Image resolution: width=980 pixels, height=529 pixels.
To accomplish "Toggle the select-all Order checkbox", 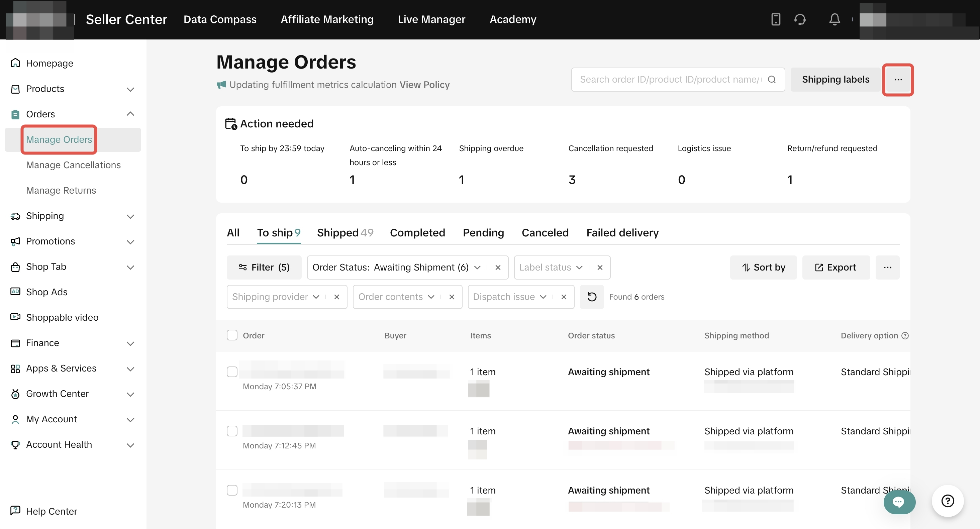I will (x=232, y=335).
